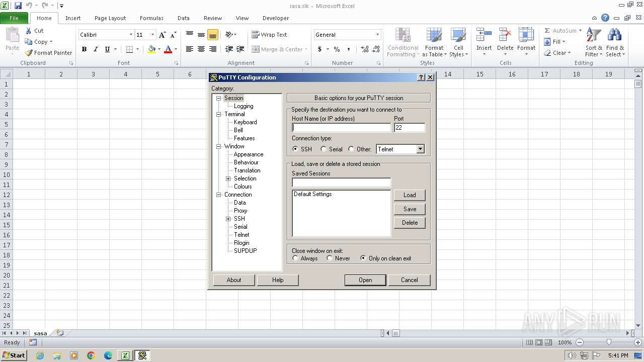Click the About button in PuTTY
Image resolution: width=644 pixels, height=362 pixels.
point(234,280)
